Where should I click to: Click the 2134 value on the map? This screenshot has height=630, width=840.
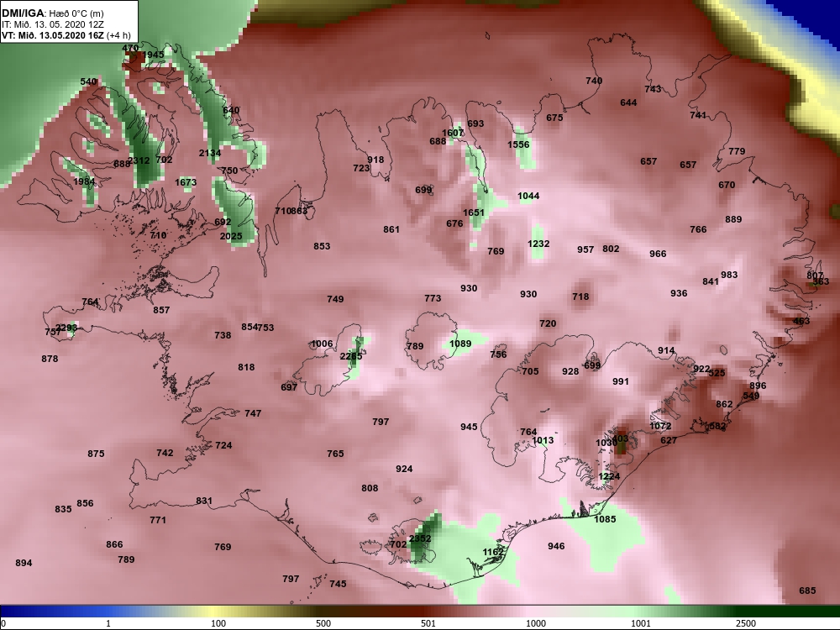[x=210, y=153]
